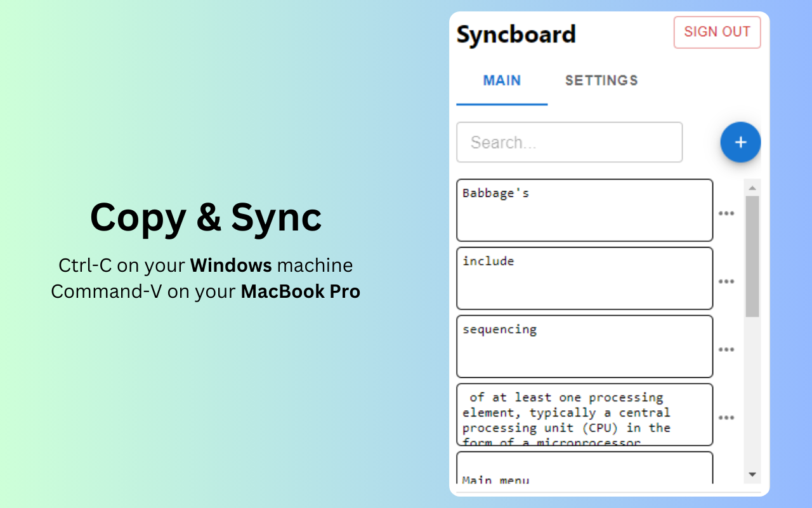The height and width of the screenshot is (508, 812).
Task: Open the options menu for the CPU processing entry
Action: (726, 417)
